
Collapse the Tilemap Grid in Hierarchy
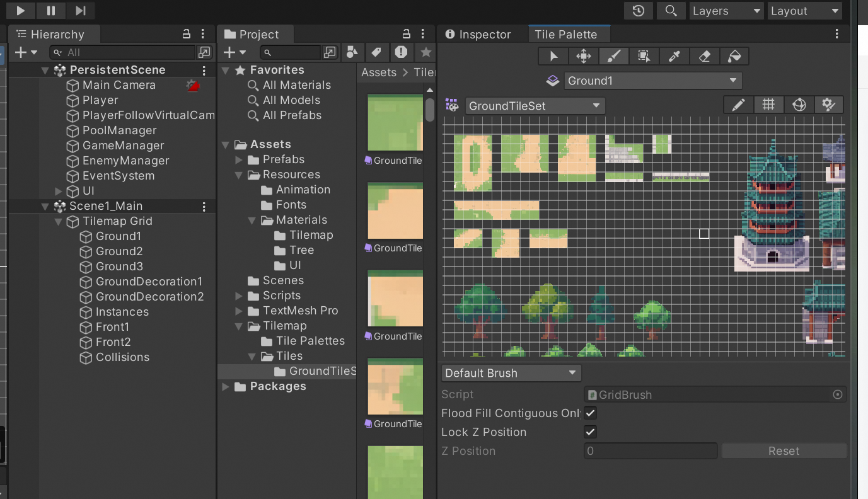click(57, 221)
